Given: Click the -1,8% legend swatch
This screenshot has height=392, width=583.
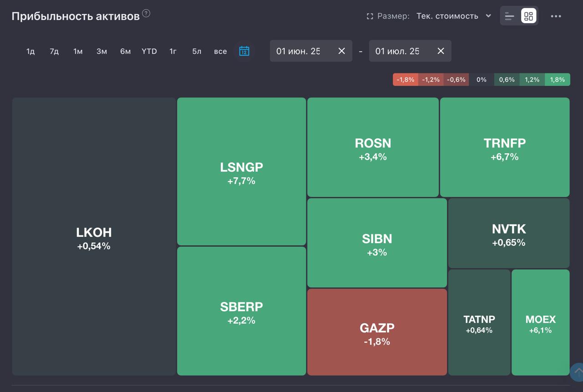Looking at the screenshot, I should (x=405, y=80).
